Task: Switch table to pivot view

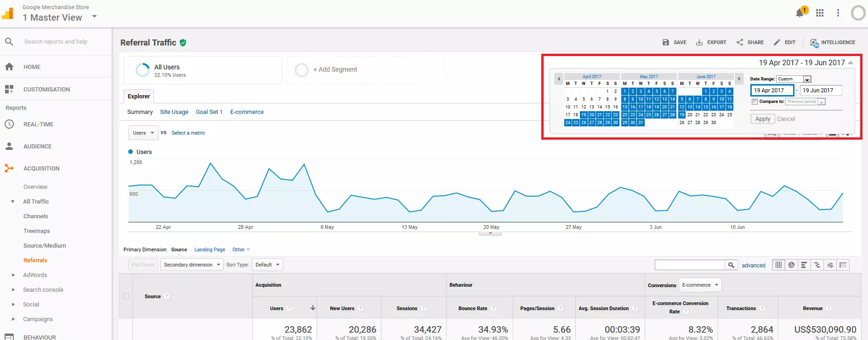Action: pyautogui.click(x=843, y=265)
